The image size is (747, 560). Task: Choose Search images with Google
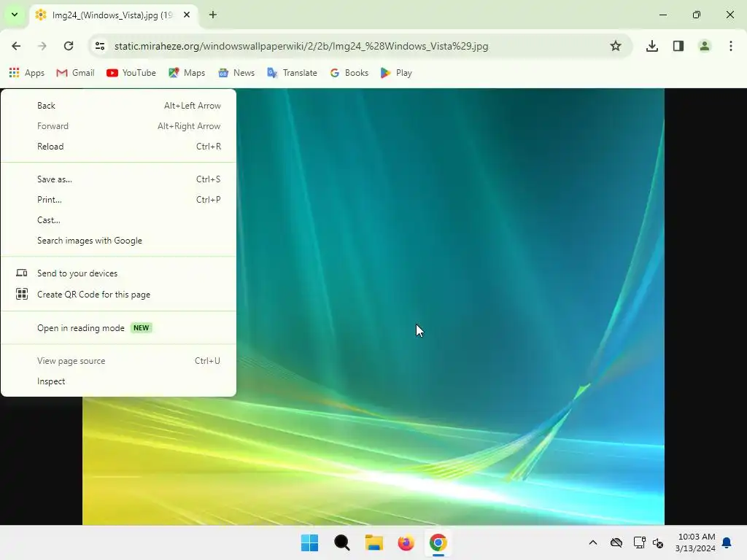click(119, 241)
